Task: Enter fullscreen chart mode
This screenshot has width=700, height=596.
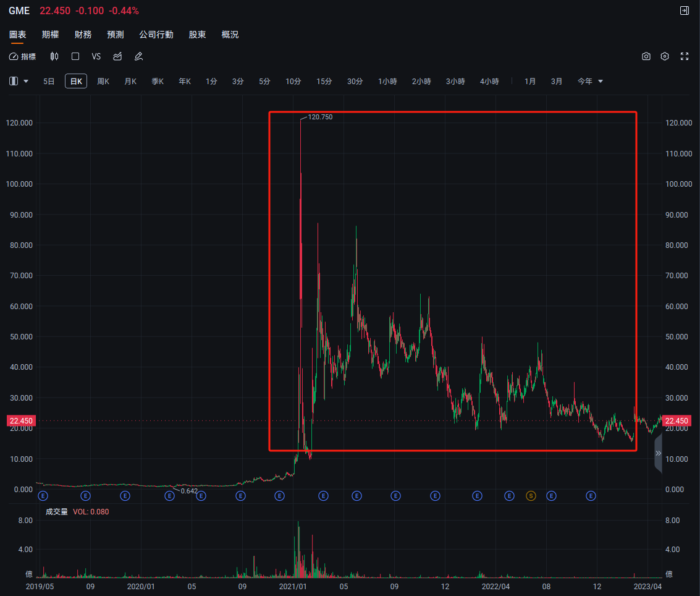Action: point(685,56)
